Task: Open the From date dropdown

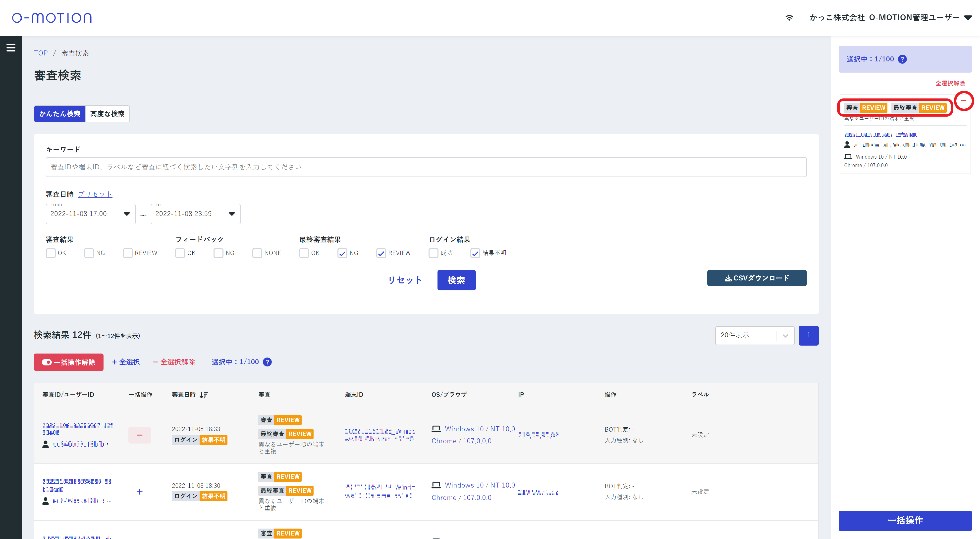Action: (127, 214)
